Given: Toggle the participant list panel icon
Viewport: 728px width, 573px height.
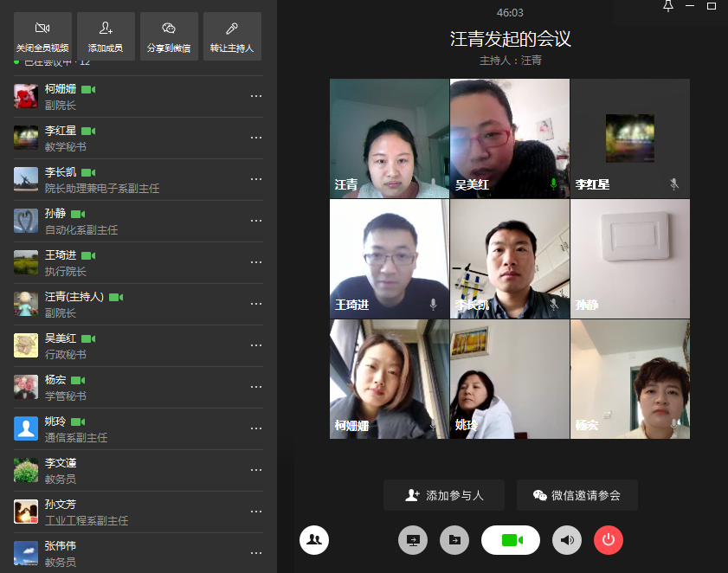Looking at the screenshot, I should [314, 540].
